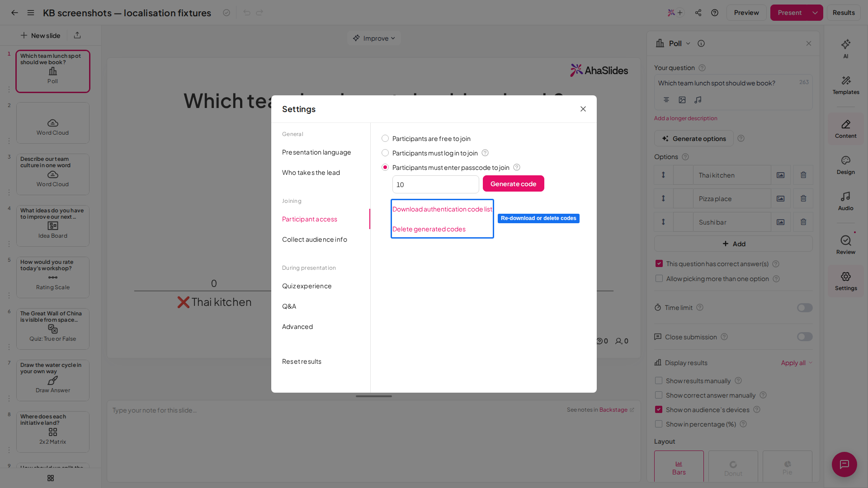
Task: Click Download authentication code list link
Action: point(442,209)
